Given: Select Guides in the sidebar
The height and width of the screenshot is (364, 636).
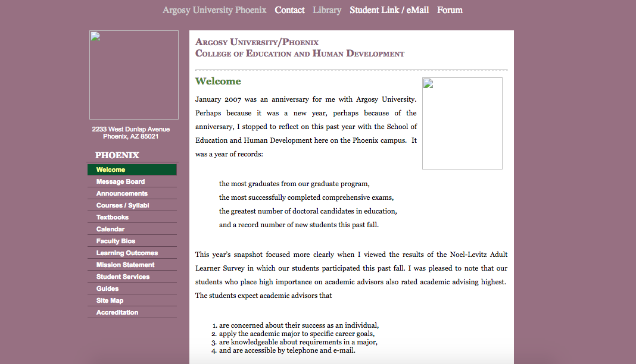Looking at the screenshot, I should (x=132, y=288).
